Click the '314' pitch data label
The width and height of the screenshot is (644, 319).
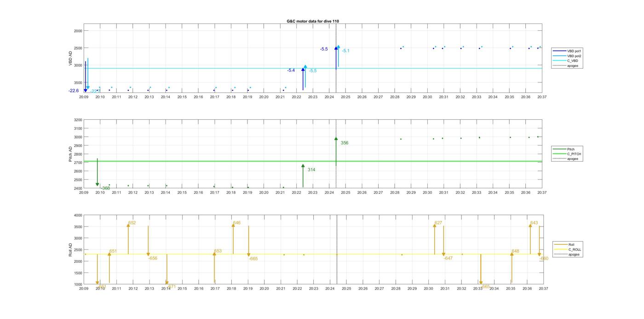pos(311,170)
